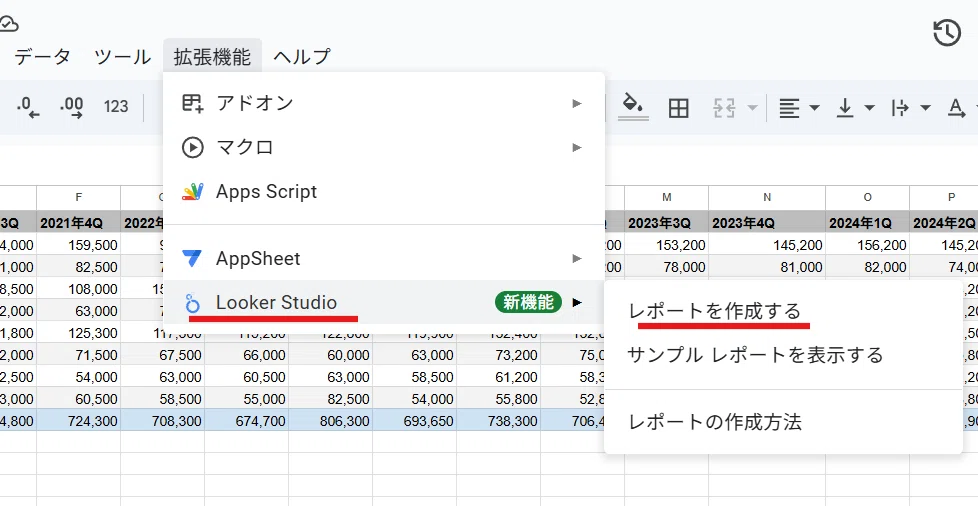The width and height of the screenshot is (978, 506).
Task: Expand the text wrapping dropdown arrow
Action: click(x=926, y=108)
